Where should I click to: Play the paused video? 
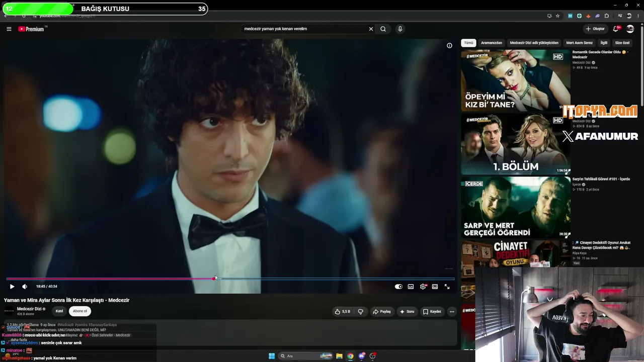[x=12, y=287]
